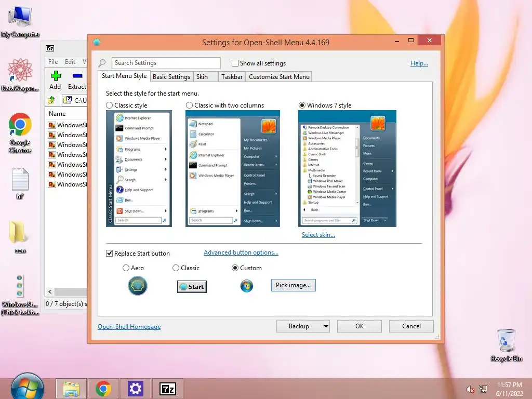Click the Select skin... link
Screen dimensions: 532x399
pyautogui.click(x=318, y=235)
